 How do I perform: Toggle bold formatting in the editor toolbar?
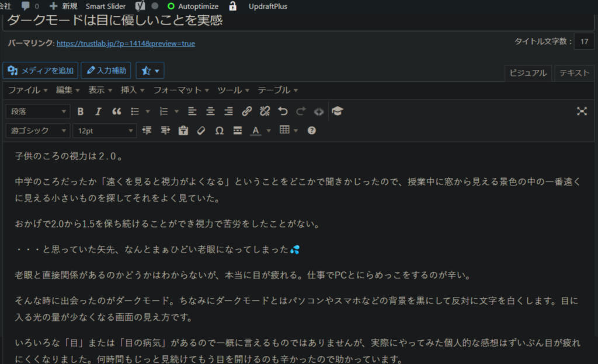point(81,111)
